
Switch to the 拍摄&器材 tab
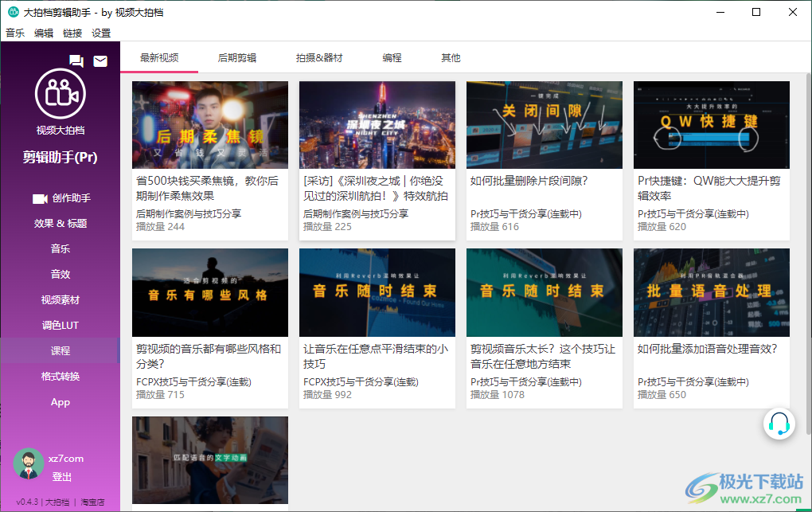click(x=319, y=57)
